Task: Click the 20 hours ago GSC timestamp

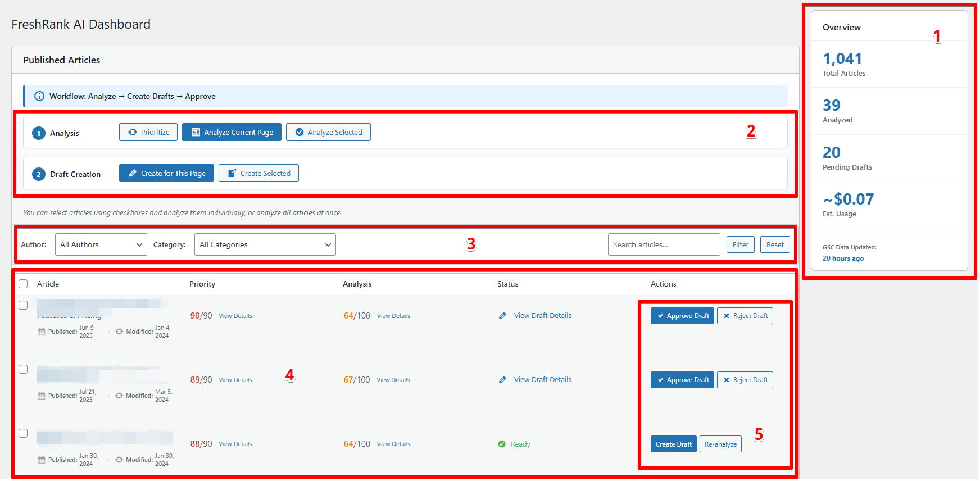Action: tap(843, 258)
